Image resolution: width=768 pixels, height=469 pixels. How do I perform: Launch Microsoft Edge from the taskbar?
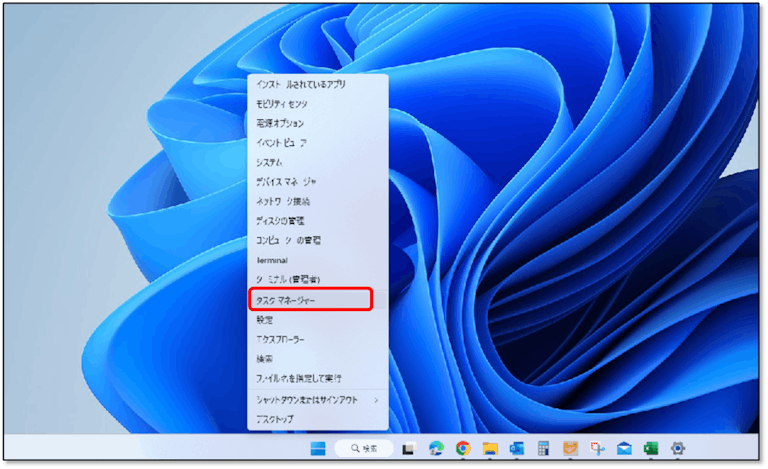tap(436, 448)
